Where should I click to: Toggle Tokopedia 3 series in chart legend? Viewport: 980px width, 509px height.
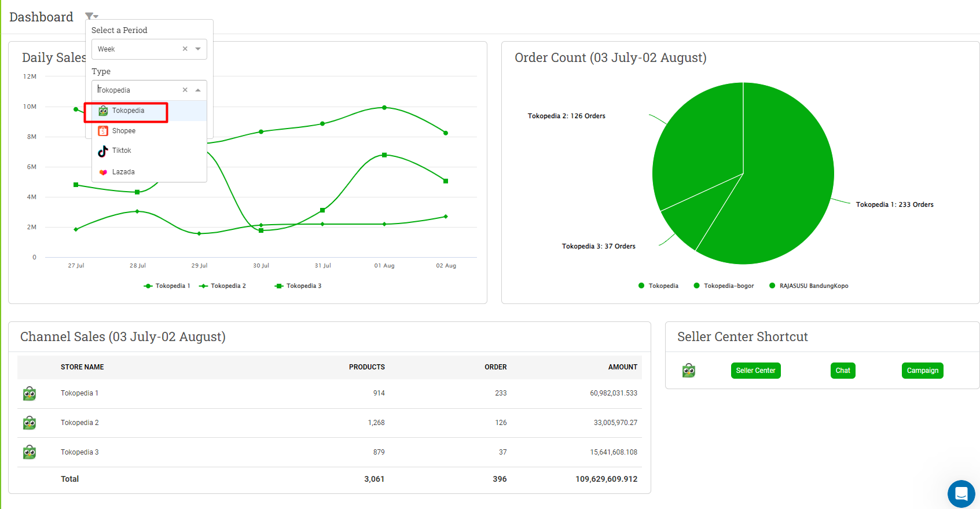tap(298, 286)
